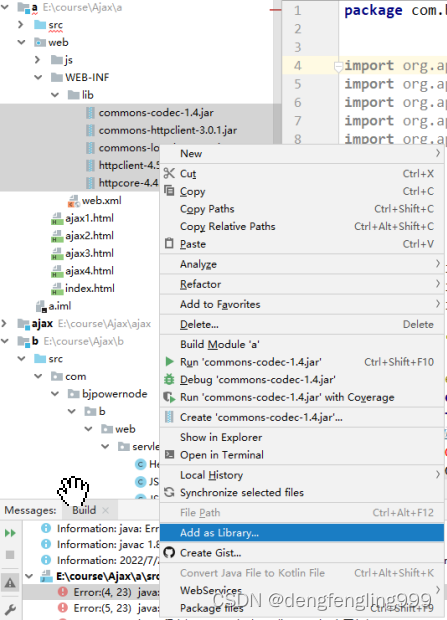Close the Build tab
Viewport: 447px width, 620px height.
[x=106, y=510]
